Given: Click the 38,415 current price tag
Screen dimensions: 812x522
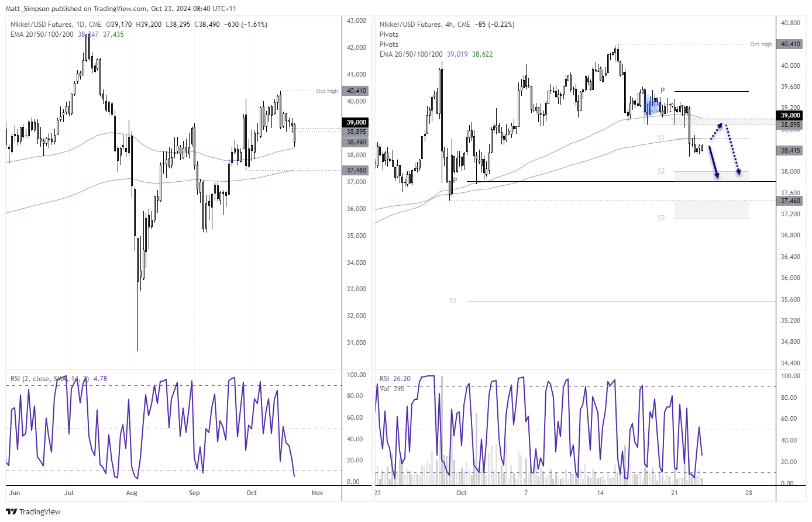Looking at the screenshot, I should pos(790,150).
